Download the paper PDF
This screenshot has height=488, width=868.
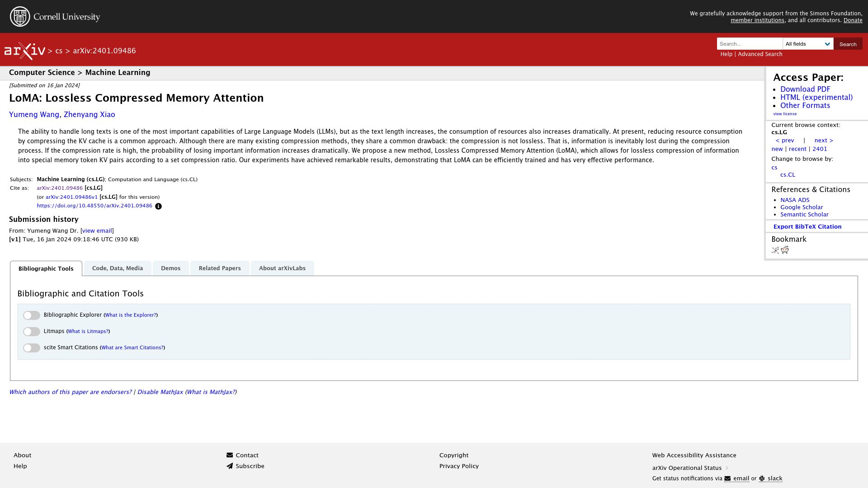click(x=805, y=89)
